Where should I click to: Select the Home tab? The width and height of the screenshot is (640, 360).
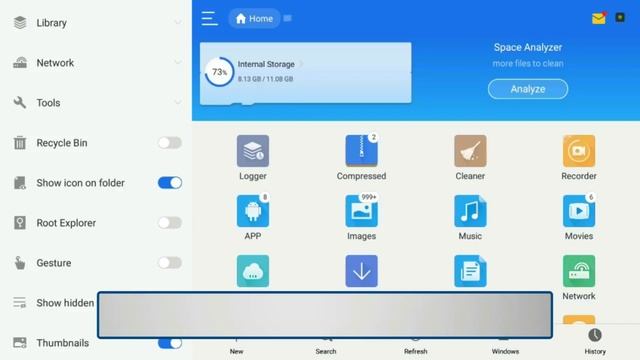[254, 18]
